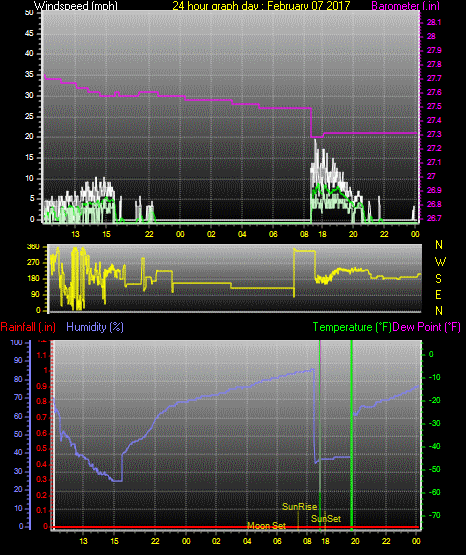
Task: Click the magenta barometer pressure drop line
Action: click(x=311, y=122)
